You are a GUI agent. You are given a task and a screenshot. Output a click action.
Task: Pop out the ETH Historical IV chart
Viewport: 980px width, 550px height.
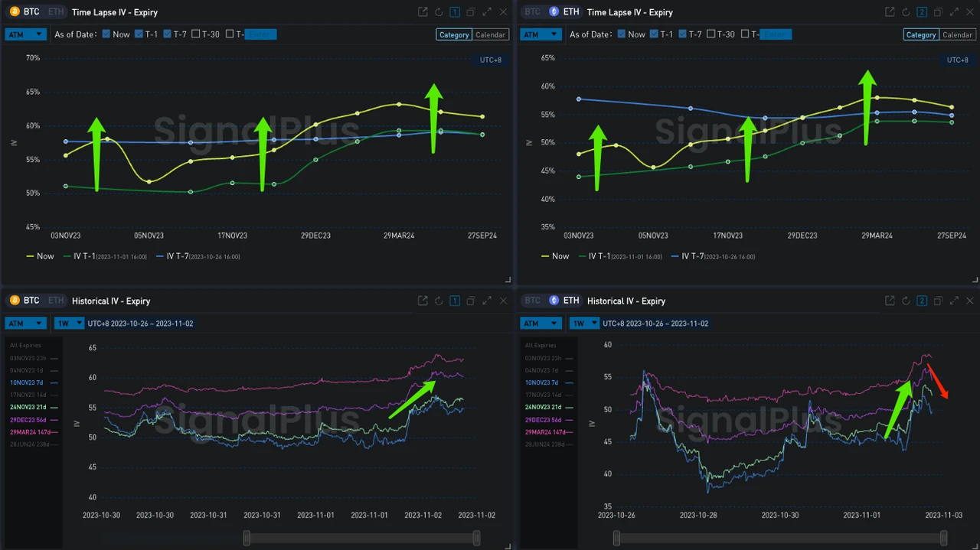890,301
